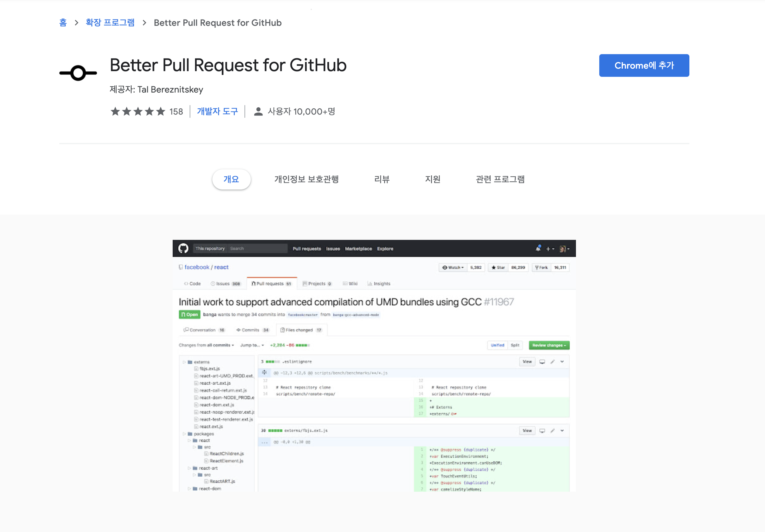
Task: Open the 관련 프로그램 tab
Action: (x=500, y=179)
